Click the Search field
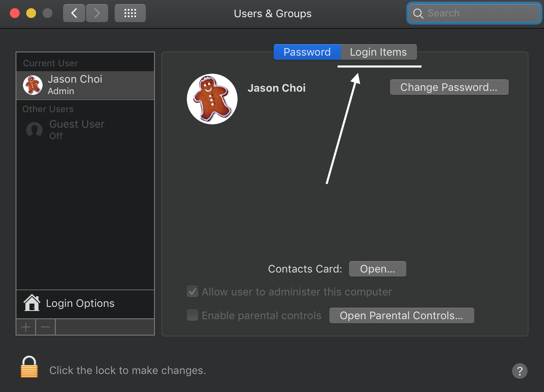Screen dimensions: 544x392 point(474,13)
